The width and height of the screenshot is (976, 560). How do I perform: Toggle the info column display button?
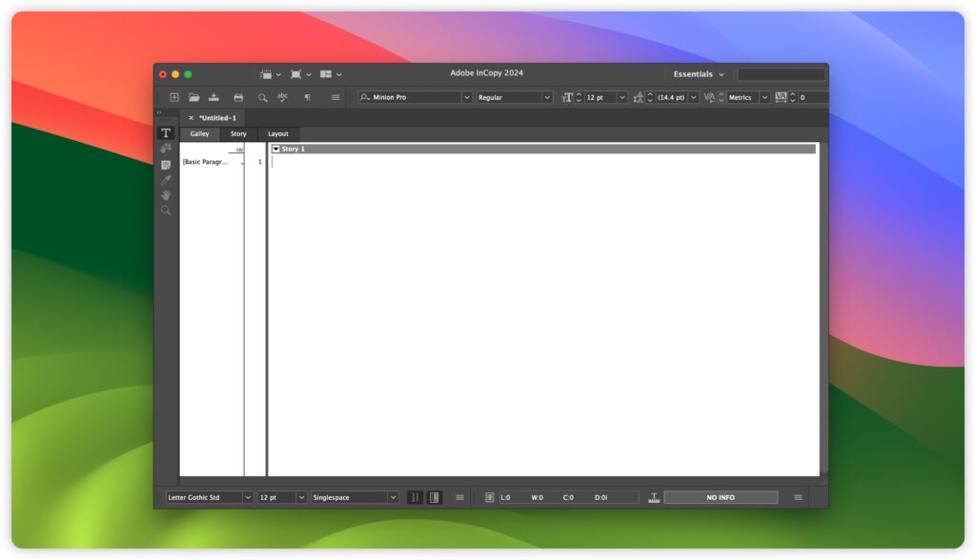tap(436, 496)
